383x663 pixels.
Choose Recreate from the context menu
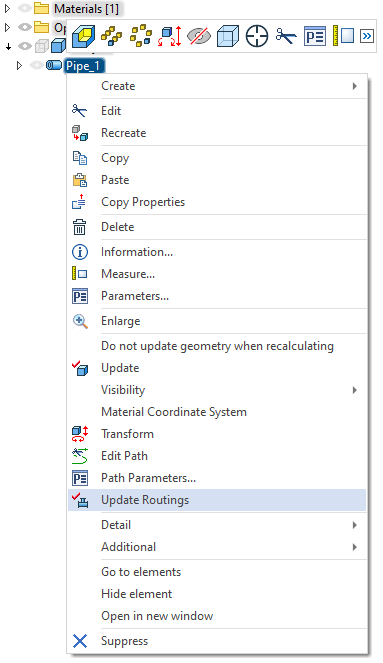(217, 133)
